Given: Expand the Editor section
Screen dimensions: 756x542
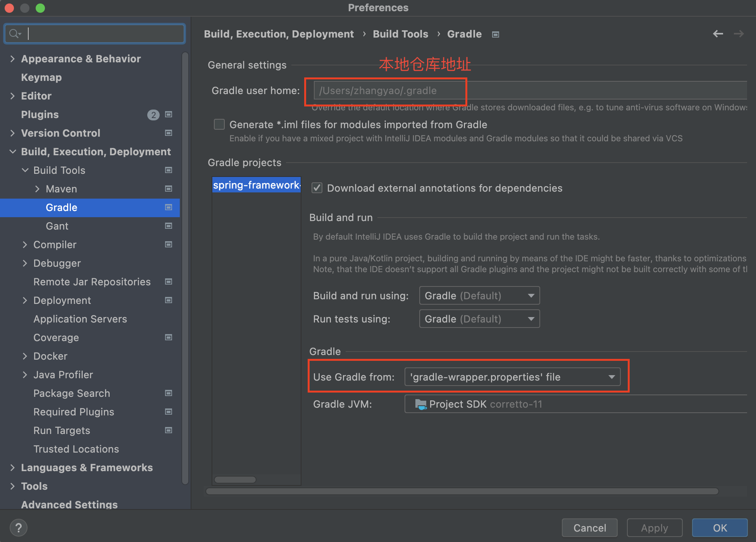Looking at the screenshot, I should [12, 96].
